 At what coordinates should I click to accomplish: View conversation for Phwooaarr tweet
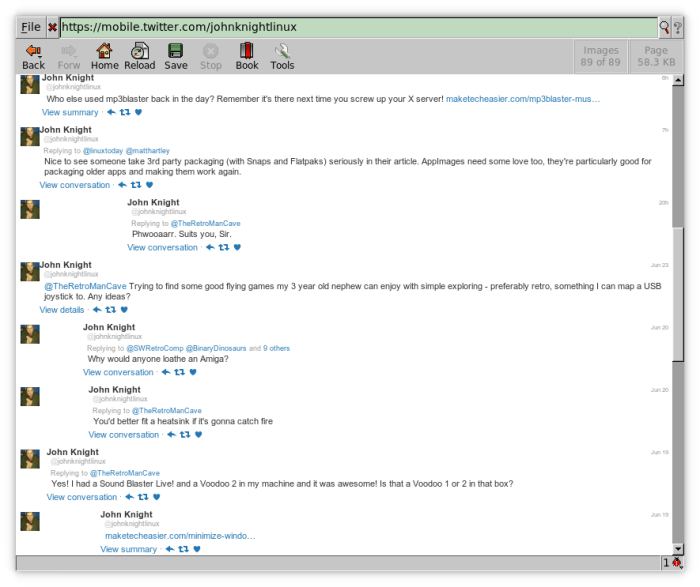tap(162, 248)
